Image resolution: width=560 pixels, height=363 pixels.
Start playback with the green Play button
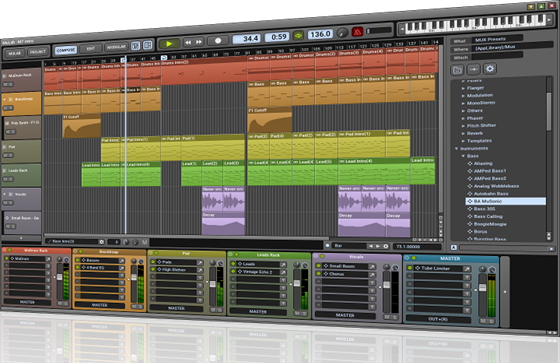pos(169,44)
